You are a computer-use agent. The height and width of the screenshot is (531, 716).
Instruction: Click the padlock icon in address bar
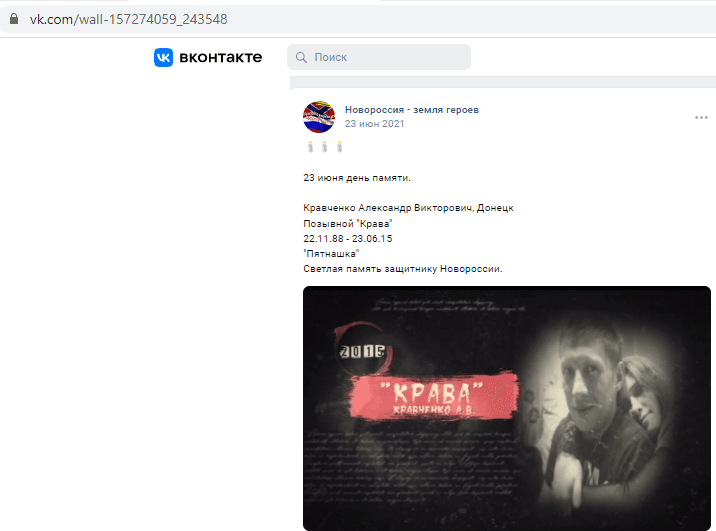tap(14, 19)
